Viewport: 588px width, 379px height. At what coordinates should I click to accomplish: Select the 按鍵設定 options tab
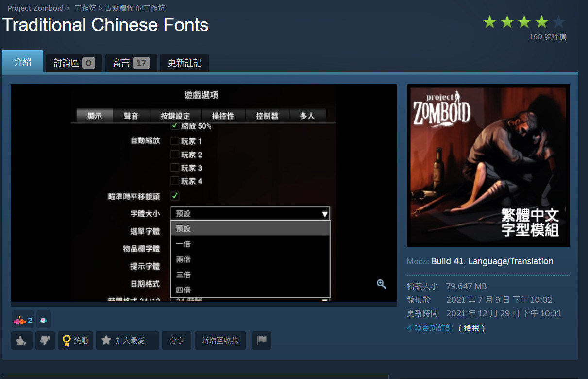[x=175, y=116]
